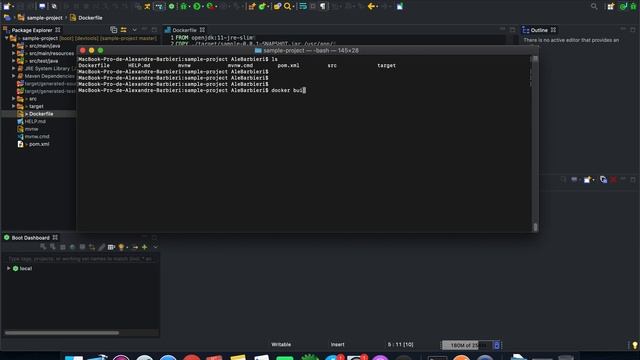Click the New wizard icon in toolbar
Image resolution: width=640 pixels, height=360 pixels.
coord(7,6)
